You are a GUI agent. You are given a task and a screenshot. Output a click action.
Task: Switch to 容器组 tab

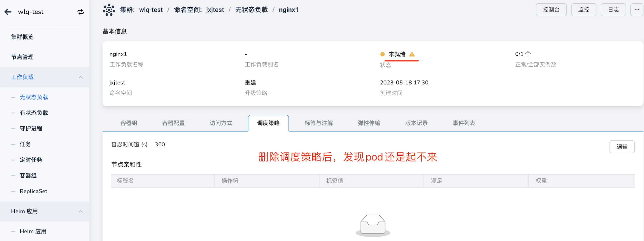point(129,123)
